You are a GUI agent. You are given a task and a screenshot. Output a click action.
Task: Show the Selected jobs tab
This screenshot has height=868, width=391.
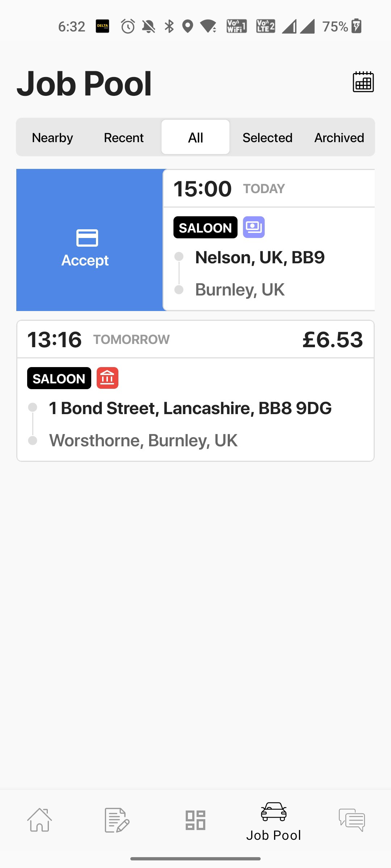[267, 137]
